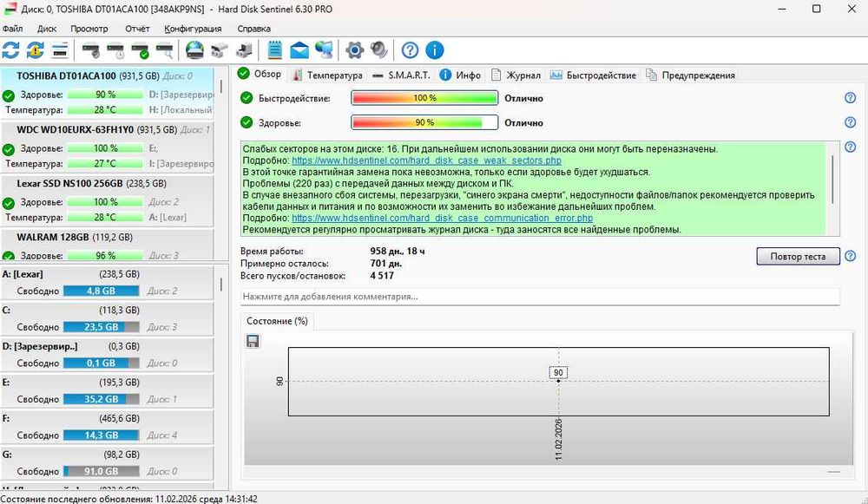Click the disk icon with small gray badge

(91, 50)
